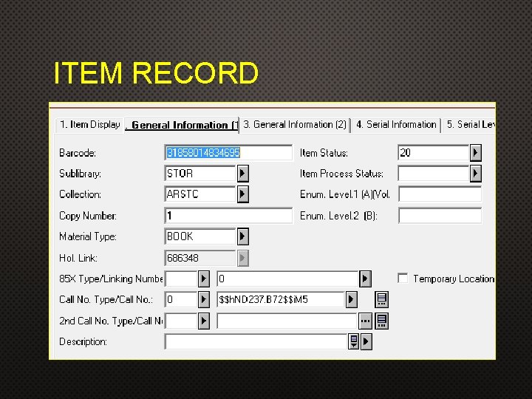Click the ITEM RECORD slide title
Image resolution: width=532 pixels, height=399 pixels.
pos(157,72)
